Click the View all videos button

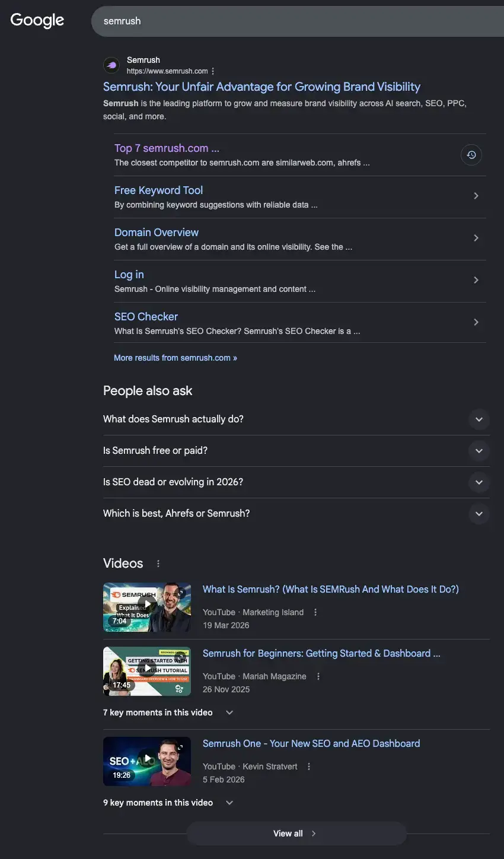tap(296, 833)
